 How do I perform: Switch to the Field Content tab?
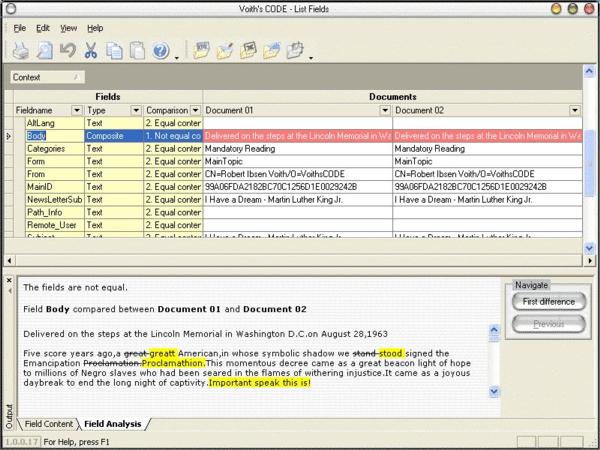[48, 424]
